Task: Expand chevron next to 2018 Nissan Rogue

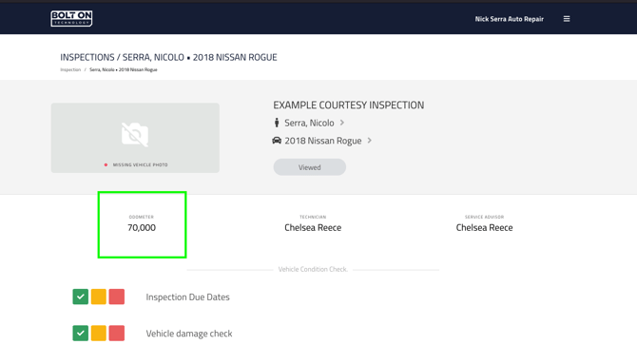Action: click(x=369, y=141)
